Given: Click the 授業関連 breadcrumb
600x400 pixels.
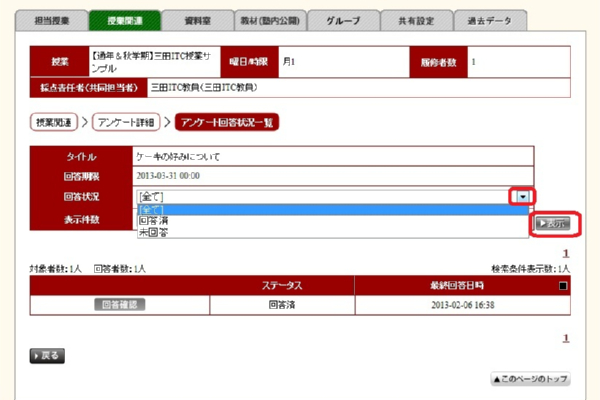Looking at the screenshot, I should pyautogui.click(x=56, y=123).
